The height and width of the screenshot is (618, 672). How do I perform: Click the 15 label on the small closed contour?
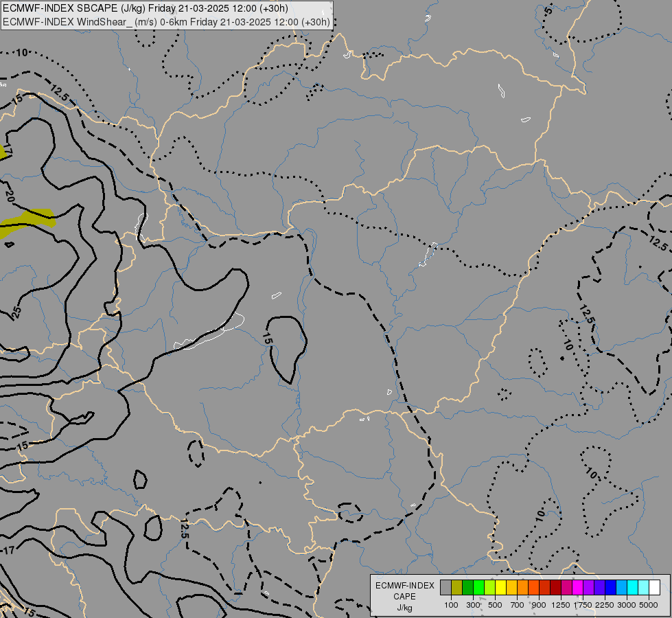tap(267, 339)
